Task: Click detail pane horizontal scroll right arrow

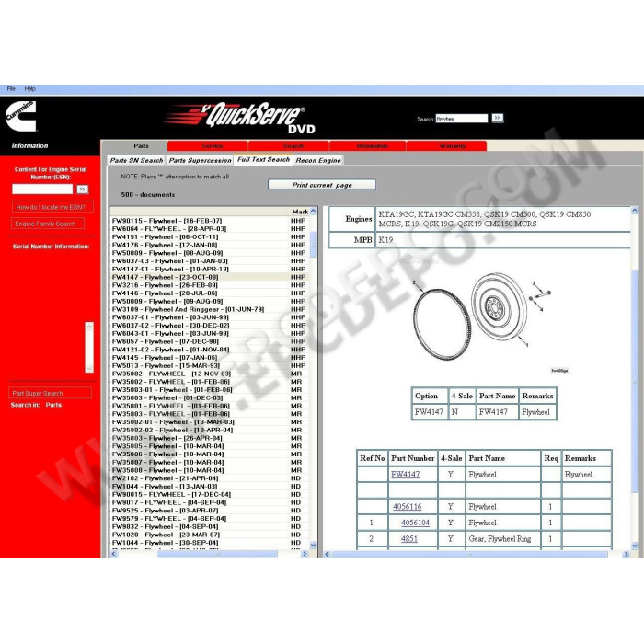Action: [626, 555]
